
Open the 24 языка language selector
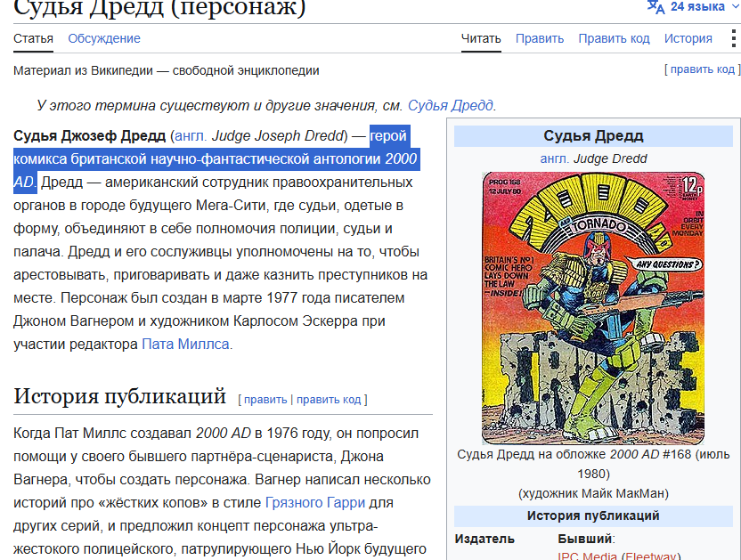[692, 6]
